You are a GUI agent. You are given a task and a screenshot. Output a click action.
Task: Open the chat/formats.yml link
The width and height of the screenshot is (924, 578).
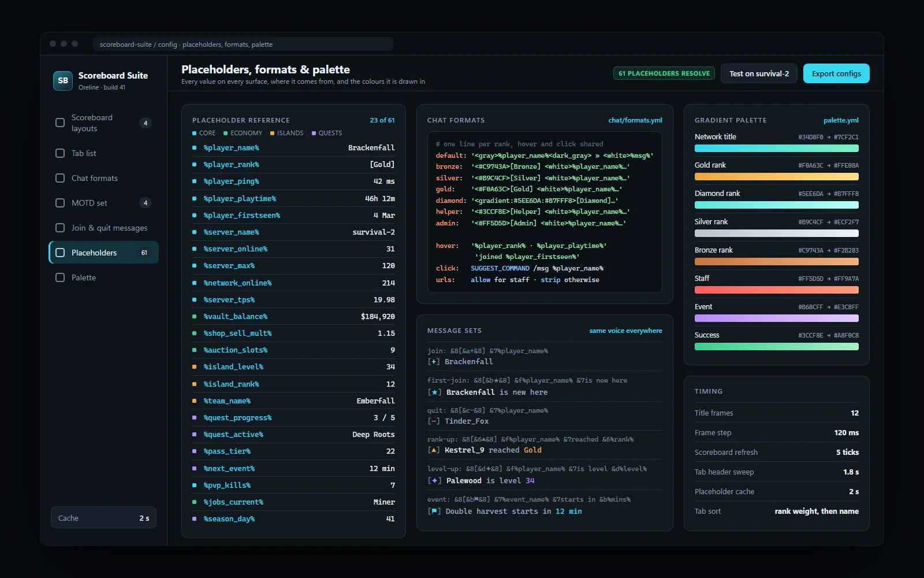point(635,120)
